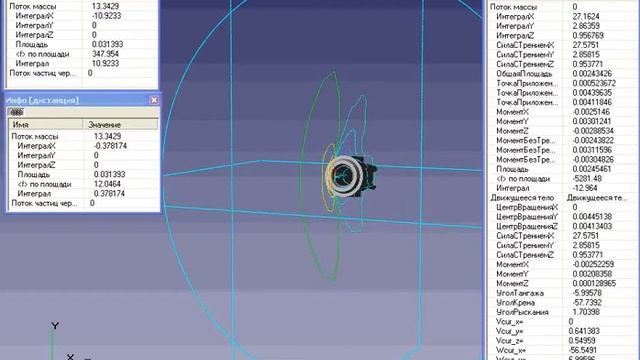Select the МоментX value -0.00252259

pos(593,264)
